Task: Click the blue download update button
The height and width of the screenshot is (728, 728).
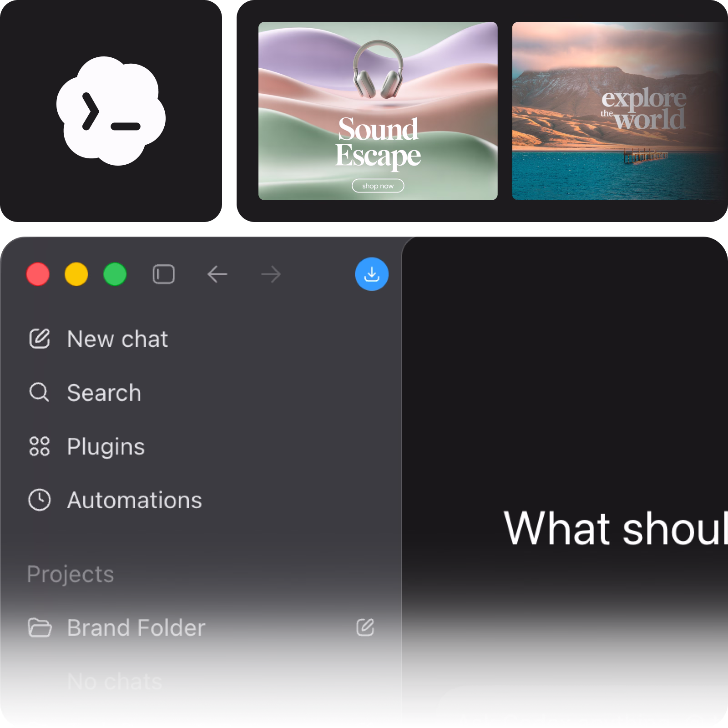Action: click(372, 274)
